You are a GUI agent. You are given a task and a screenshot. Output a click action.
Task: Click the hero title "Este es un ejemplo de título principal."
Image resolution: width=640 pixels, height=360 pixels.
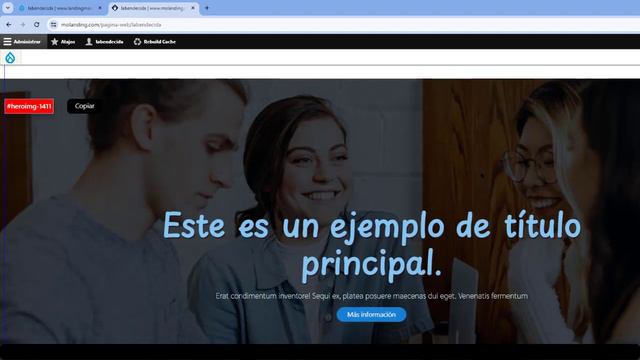[371, 246]
